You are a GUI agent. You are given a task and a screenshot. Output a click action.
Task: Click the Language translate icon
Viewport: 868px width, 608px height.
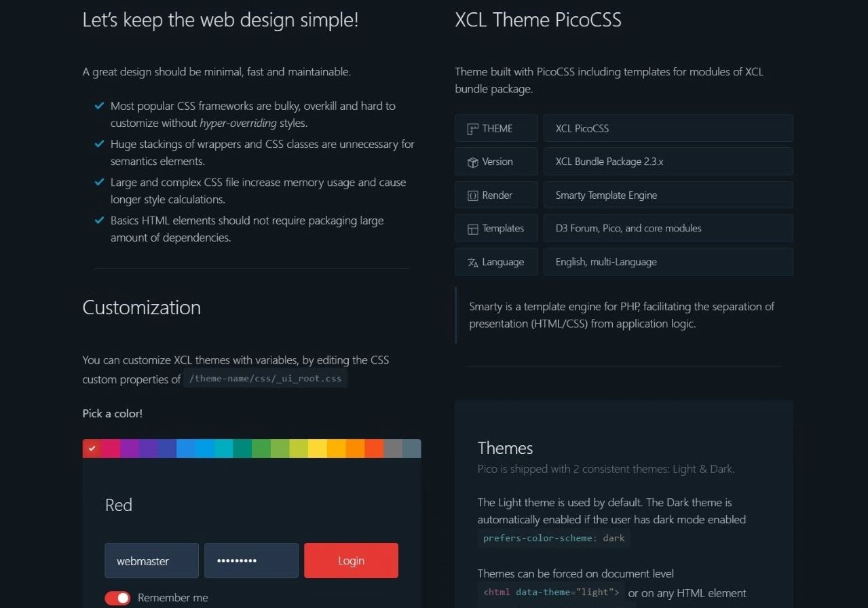473,263
